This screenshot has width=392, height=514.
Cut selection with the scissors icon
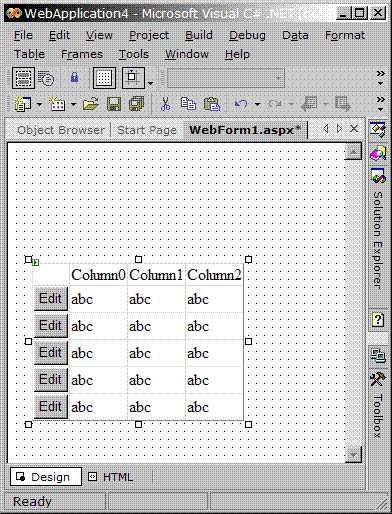pos(165,104)
